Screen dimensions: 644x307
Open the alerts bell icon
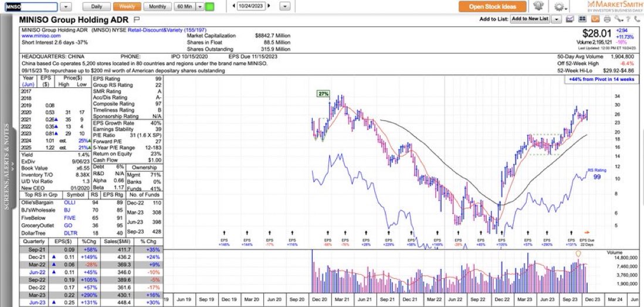pyautogui.click(x=538, y=6)
